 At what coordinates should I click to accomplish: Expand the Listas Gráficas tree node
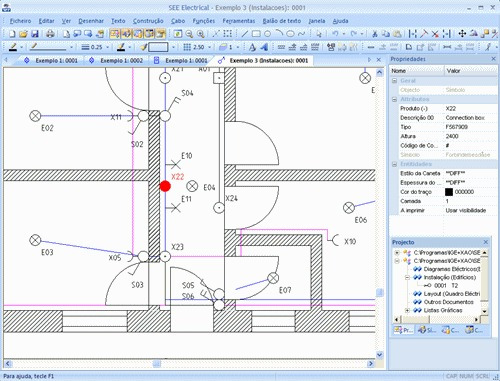coord(407,310)
